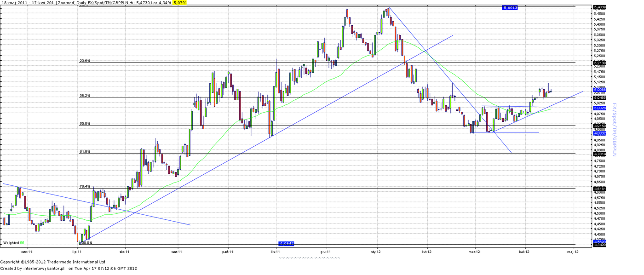Click the sty-12 date axis label
This screenshot has height=275, width=644.
(376, 252)
